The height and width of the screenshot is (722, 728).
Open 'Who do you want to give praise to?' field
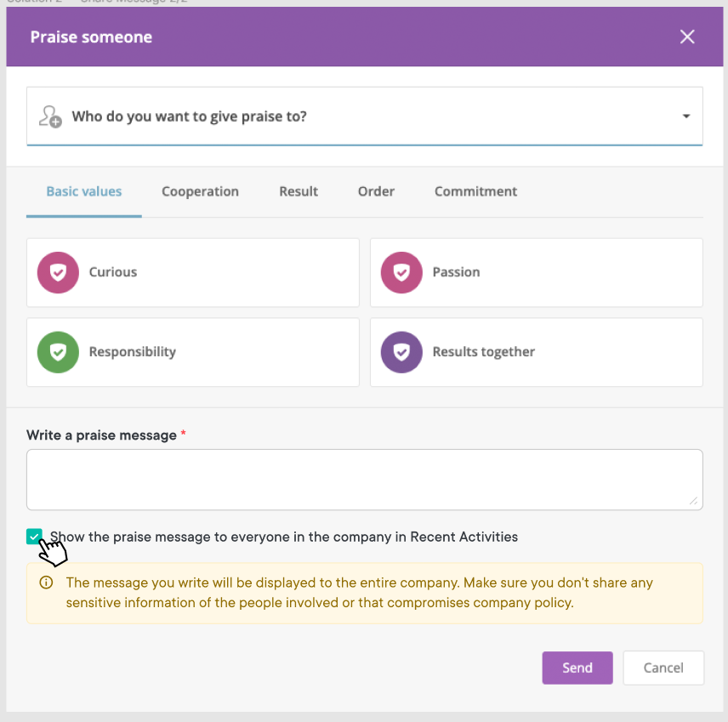(365, 116)
